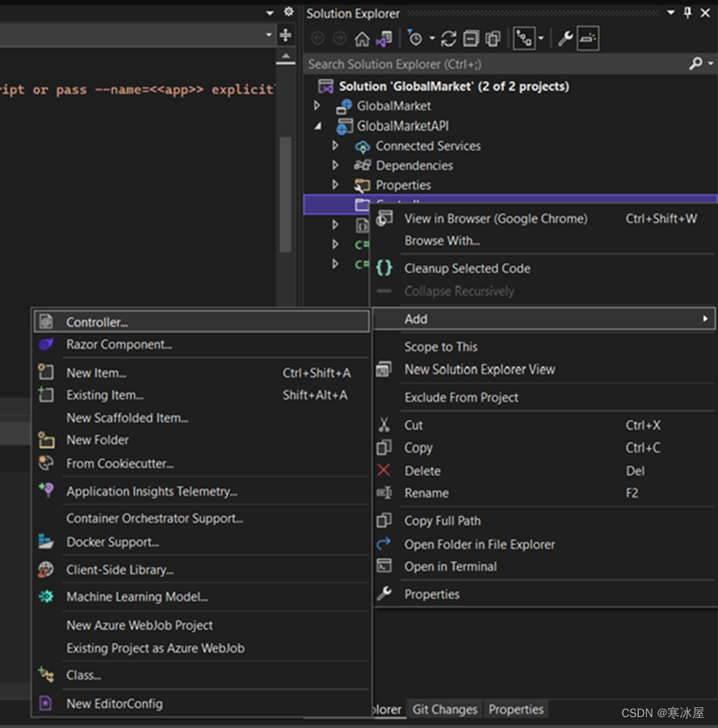
Task: Switch to the Properties tab at bottom
Action: 515,710
